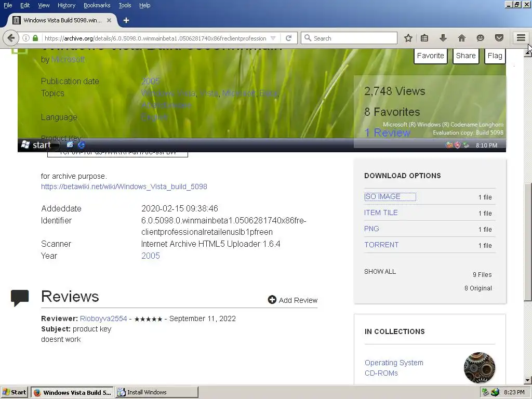
Task: Click scrollbar down arrow
Action: point(528,380)
